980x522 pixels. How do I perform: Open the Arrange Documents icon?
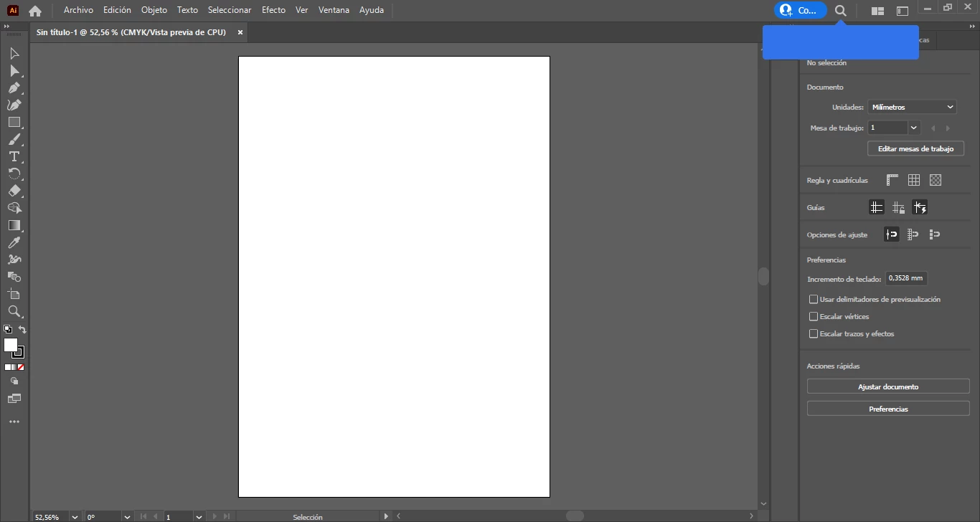877,11
